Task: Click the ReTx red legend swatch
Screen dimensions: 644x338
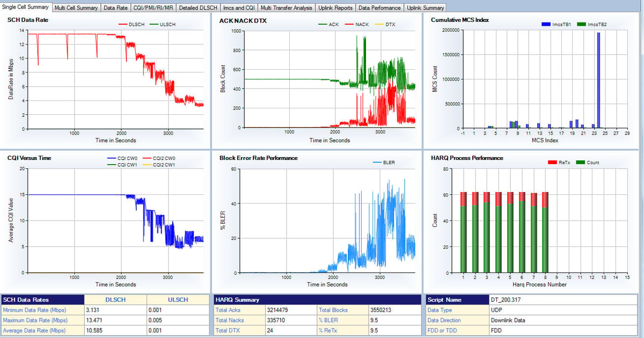Action: coord(552,162)
